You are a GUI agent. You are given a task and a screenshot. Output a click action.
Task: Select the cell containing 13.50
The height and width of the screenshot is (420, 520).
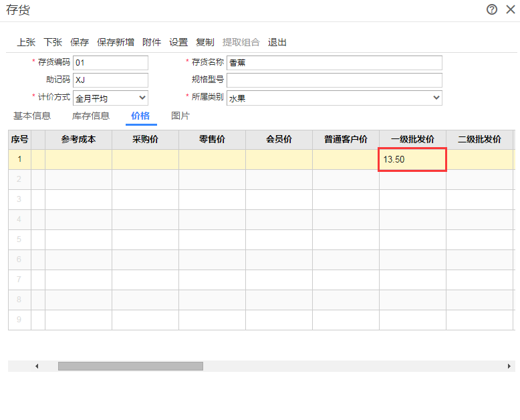[x=412, y=160]
